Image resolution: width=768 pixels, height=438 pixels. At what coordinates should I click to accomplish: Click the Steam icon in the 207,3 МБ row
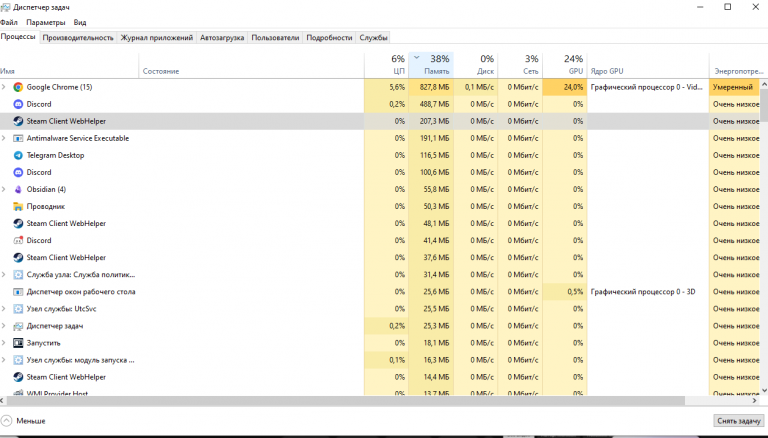(18, 122)
